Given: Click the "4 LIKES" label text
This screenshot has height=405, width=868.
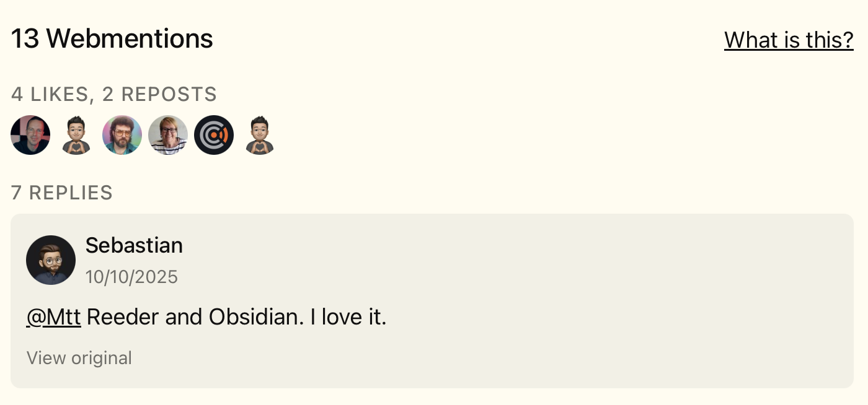Looking at the screenshot, I should click(49, 95).
